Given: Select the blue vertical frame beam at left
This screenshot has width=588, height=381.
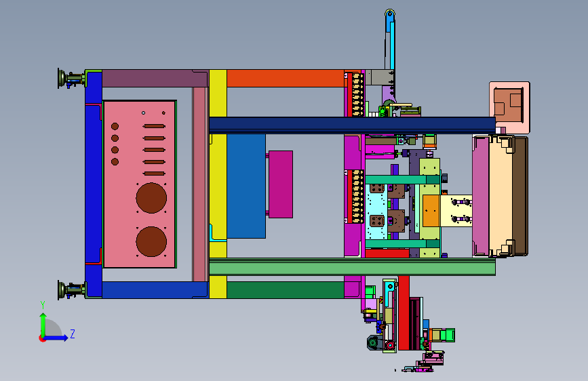Looking at the screenshot, I should coord(94,184).
